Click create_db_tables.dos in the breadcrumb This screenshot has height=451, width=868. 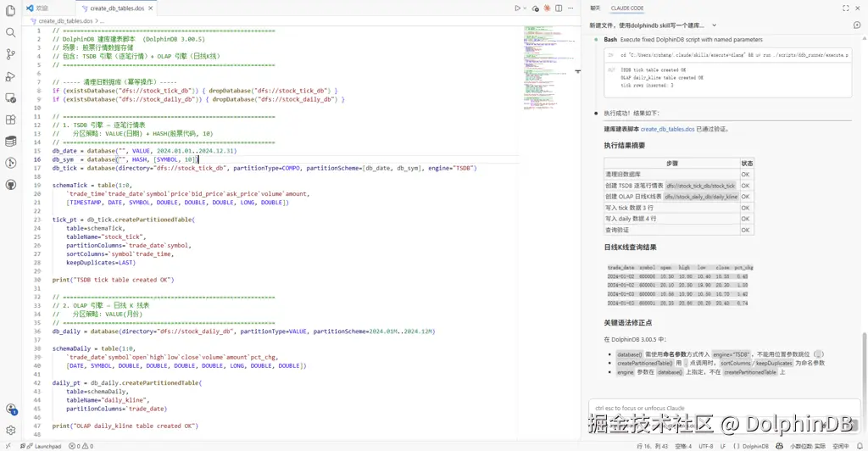pos(65,21)
